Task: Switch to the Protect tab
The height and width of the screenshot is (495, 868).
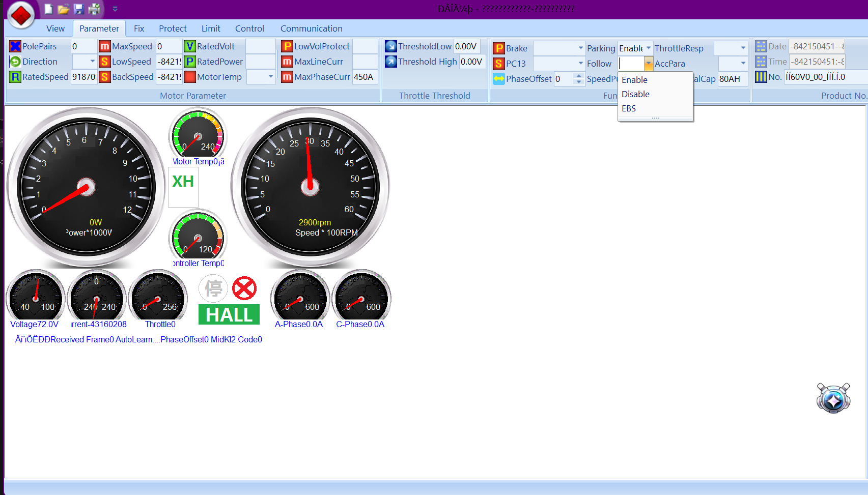Action: click(x=173, y=28)
